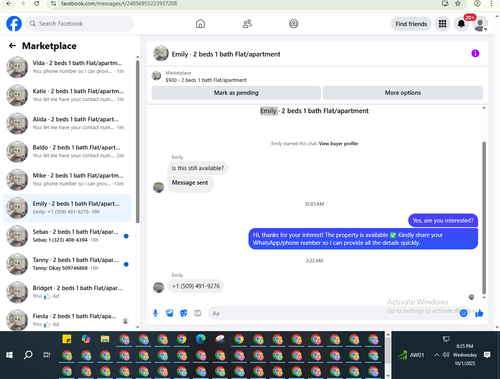
Task: Attach a photo with the image icon
Action: (x=170, y=313)
